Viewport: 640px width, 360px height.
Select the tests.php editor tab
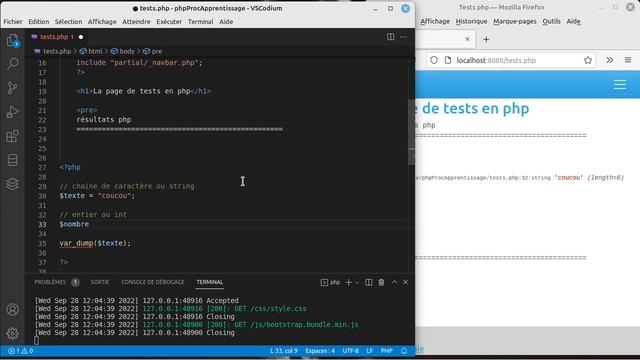pyautogui.click(x=56, y=37)
